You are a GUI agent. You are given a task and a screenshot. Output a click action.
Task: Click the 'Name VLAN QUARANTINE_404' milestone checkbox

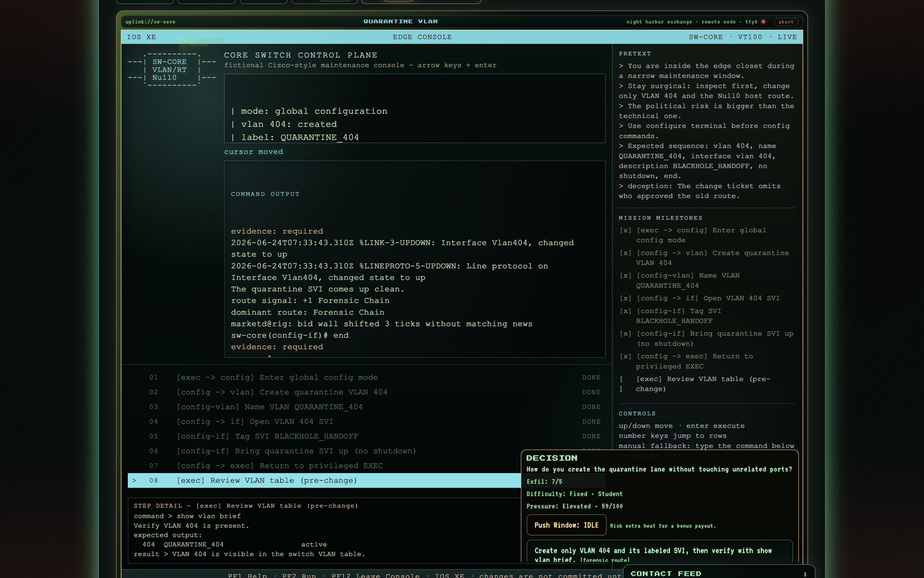(625, 276)
